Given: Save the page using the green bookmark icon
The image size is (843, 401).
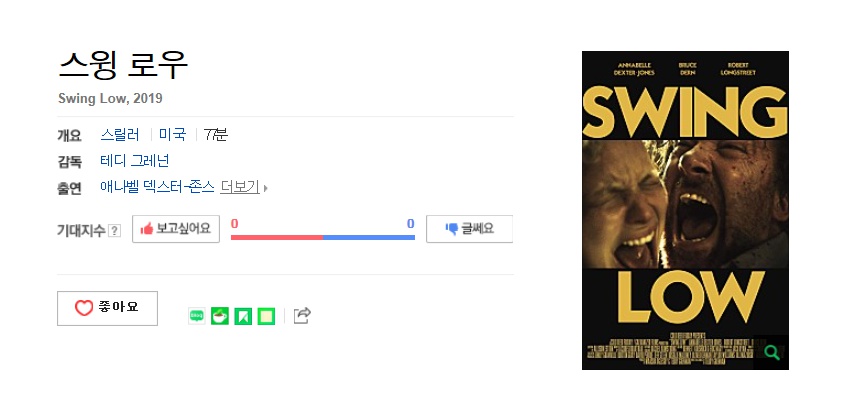Looking at the screenshot, I should click(x=243, y=316).
